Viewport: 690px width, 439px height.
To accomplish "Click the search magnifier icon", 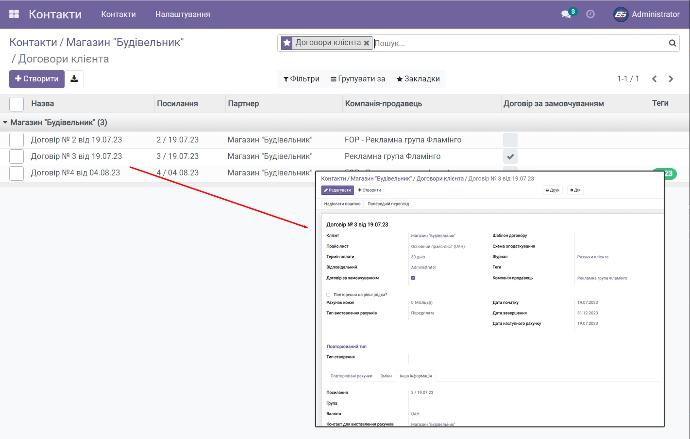I will (x=672, y=44).
